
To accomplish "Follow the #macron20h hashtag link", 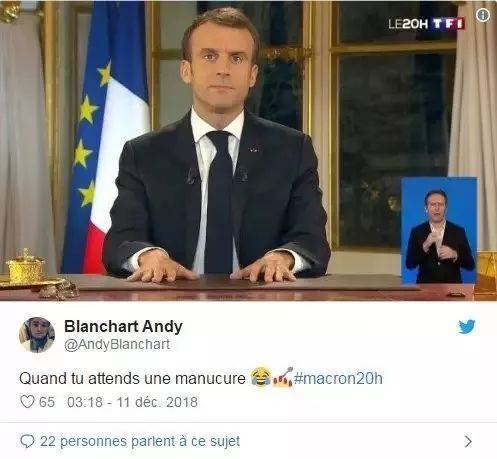I will pyautogui.click(x=338, y=378).
